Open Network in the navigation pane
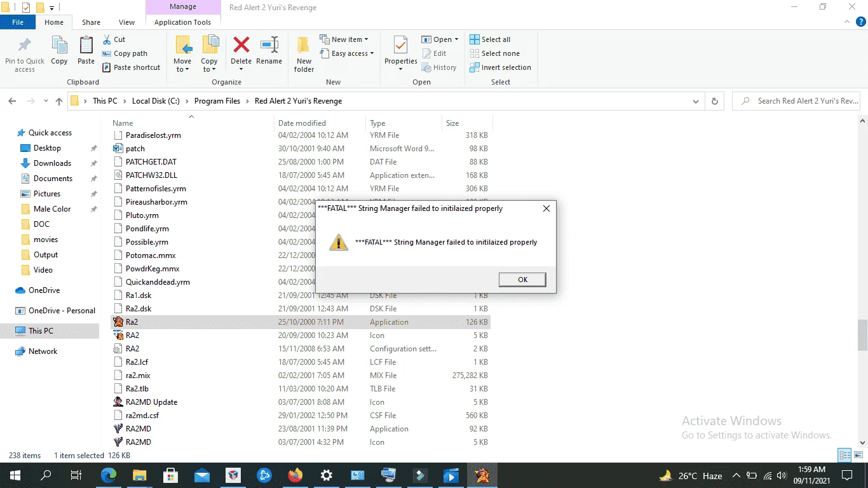Screen dimensions: 868x488 [43, 351]
